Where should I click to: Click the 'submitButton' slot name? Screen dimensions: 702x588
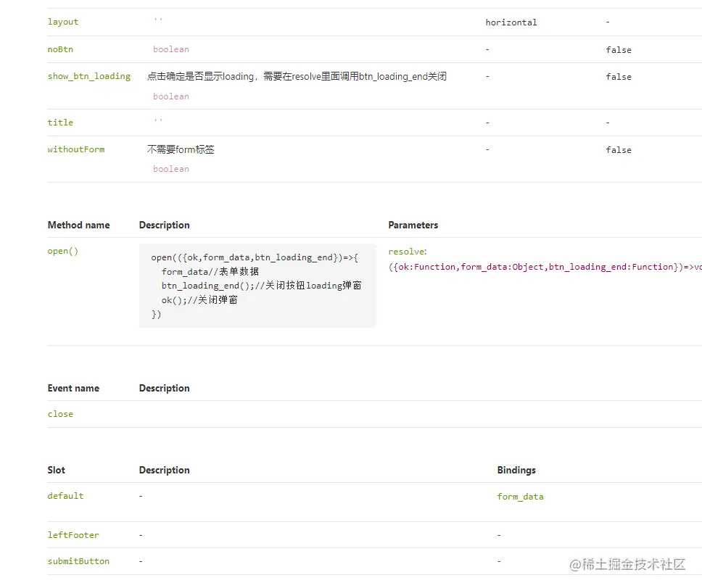tap(78, 561)
